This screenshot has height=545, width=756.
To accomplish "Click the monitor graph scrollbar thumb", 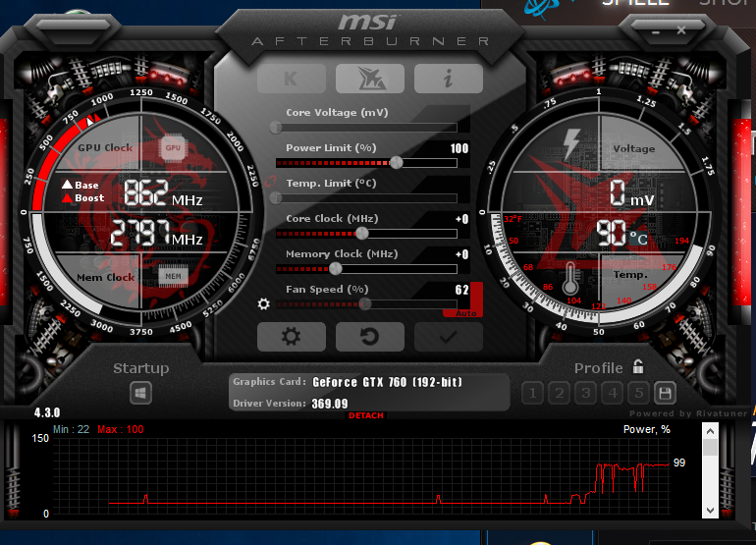I will point(710,447).
